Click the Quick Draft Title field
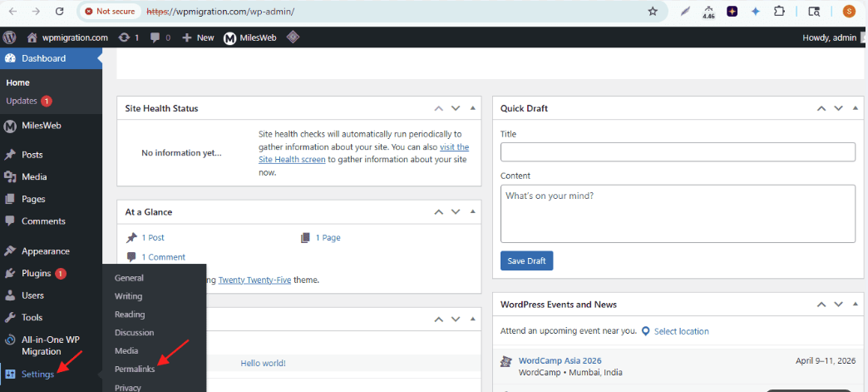The image size is (868, 392). (x=678, y=151)
